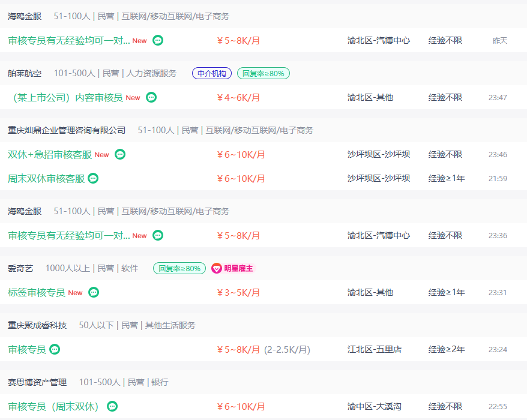Click 回复率≥80% tag beside 舶莱航空
The height and width of the screenshot is (420, 527).
coord(263,73)
